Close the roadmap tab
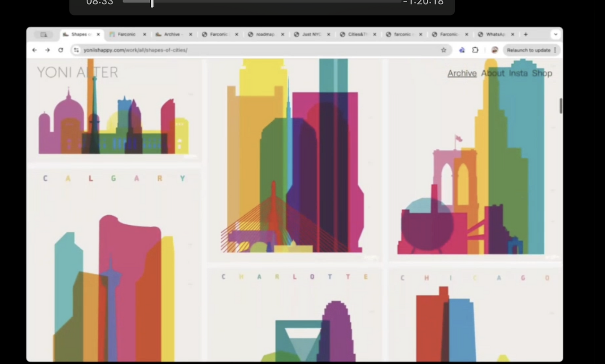The image size is (605, 364). 283,34
